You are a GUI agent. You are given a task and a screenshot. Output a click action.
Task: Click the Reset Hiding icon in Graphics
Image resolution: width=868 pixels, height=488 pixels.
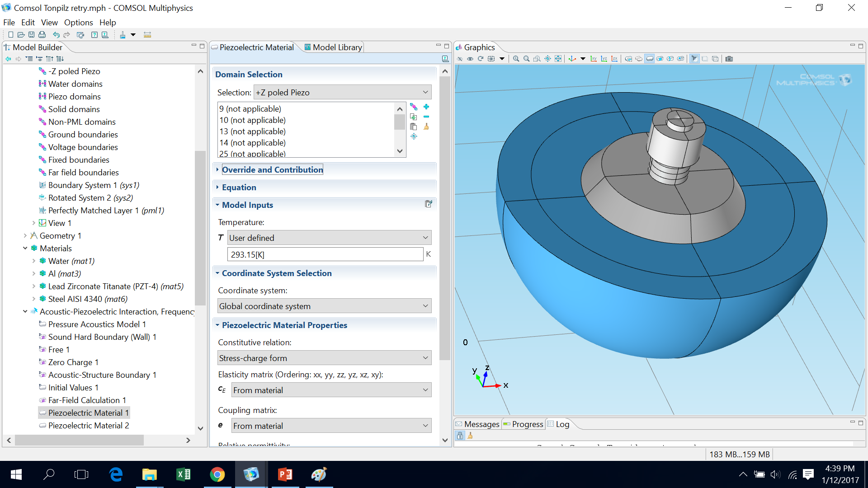(481, 59)
